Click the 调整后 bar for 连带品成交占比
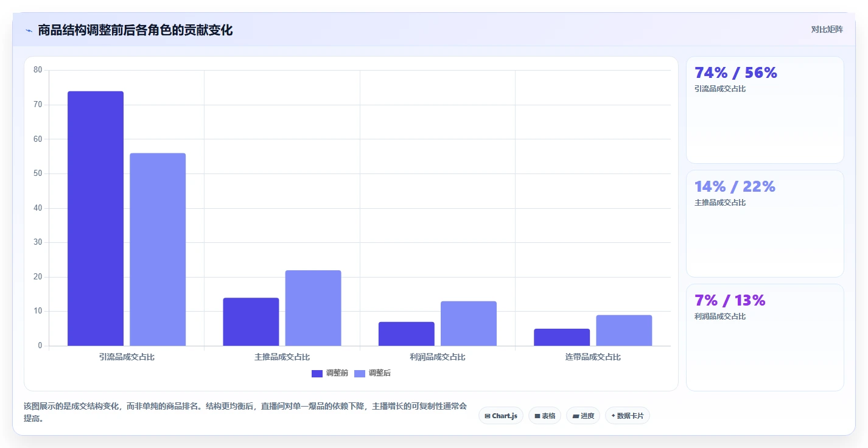The height and width of the screenshot is (448, 868). 624,331
